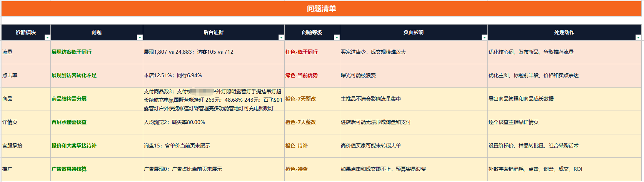Select the 展现访客低于同行 issue cell
The height and width of the screenshot is (182, 644).
(x=97, y=52)
